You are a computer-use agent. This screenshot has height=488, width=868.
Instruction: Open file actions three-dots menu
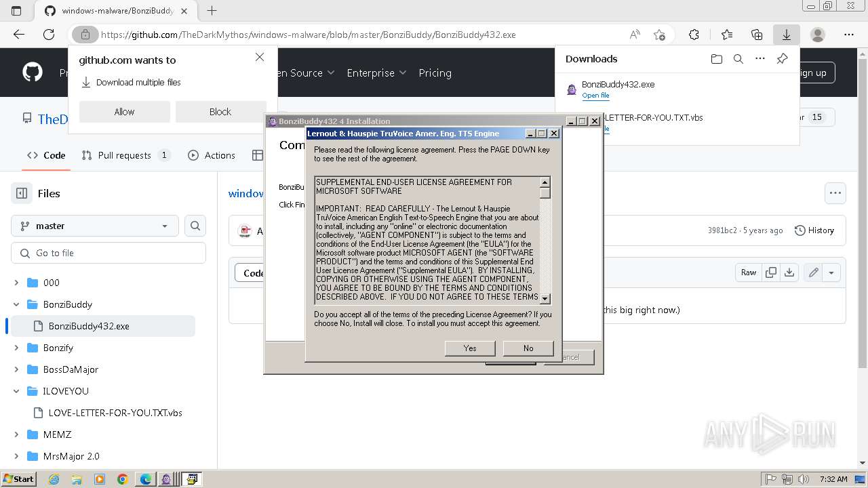click(835, 193)
